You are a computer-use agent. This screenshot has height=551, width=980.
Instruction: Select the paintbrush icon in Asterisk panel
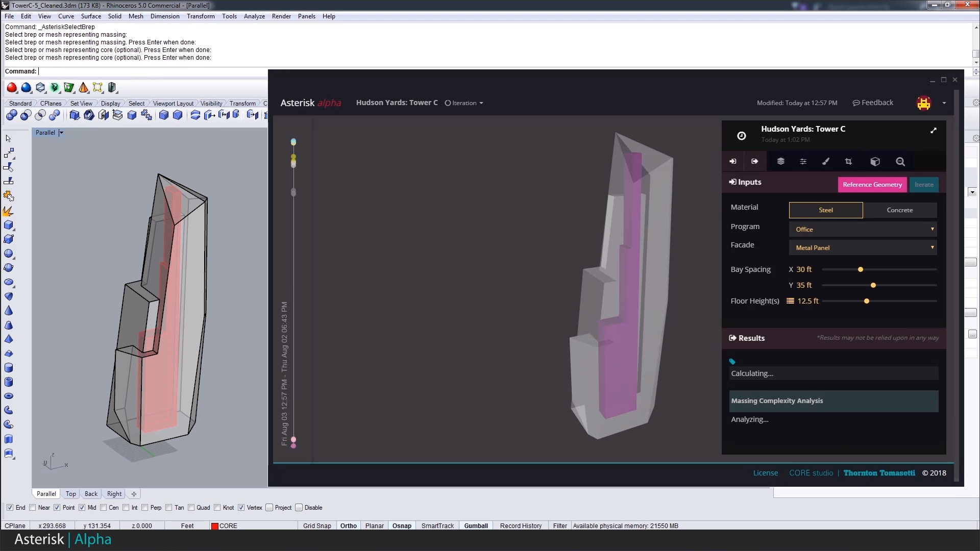pos(825,161)
